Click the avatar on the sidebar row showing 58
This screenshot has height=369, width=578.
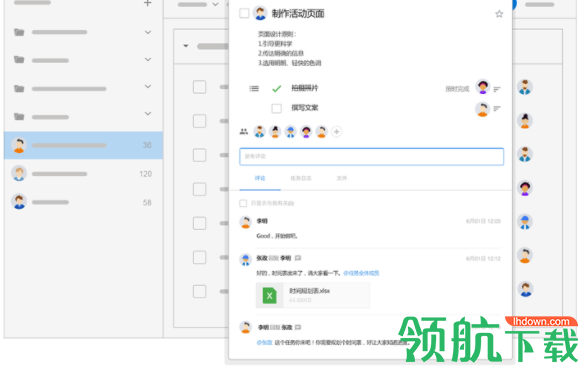pos(19,202)
